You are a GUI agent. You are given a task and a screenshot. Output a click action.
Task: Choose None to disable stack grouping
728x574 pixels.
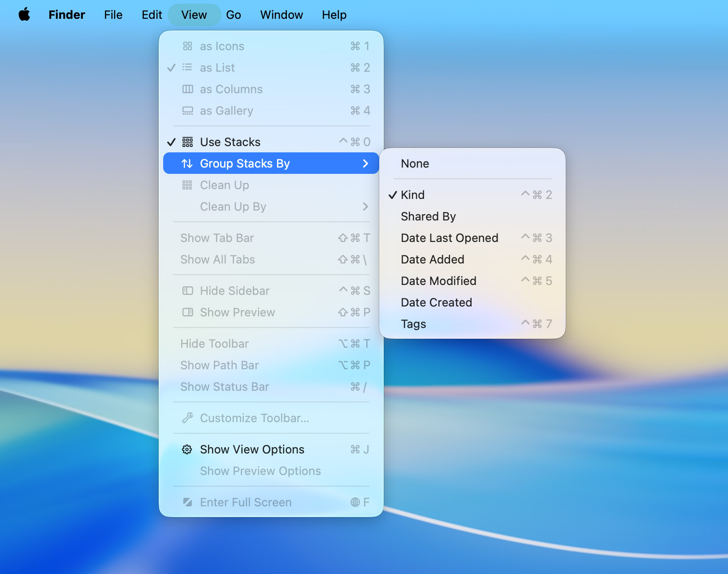(x=415, y=164)
